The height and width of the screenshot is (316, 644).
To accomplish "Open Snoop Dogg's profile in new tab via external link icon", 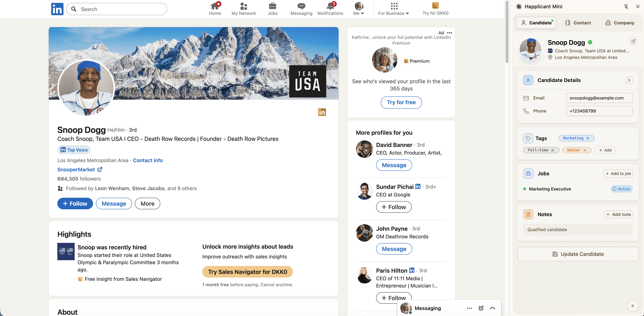I will coord(634,41).
